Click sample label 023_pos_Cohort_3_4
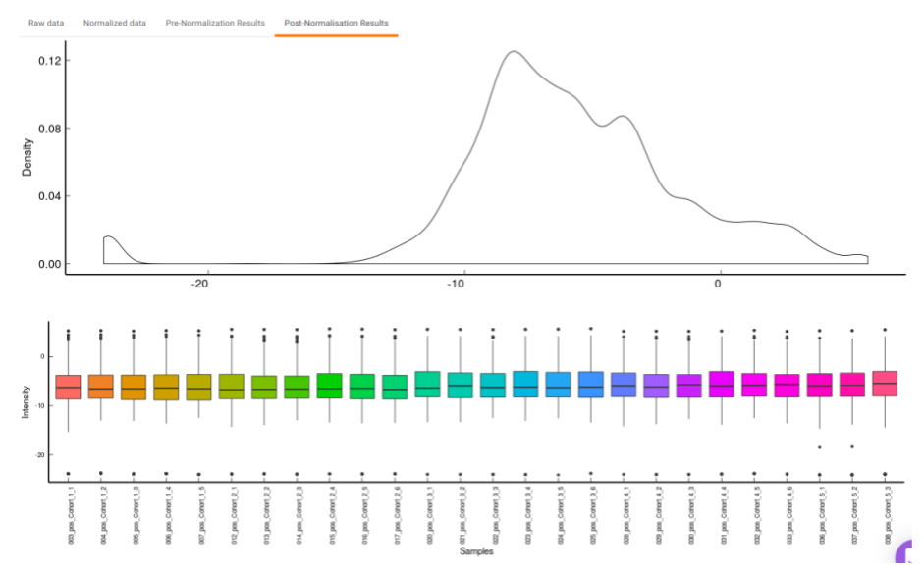The image size is (924, 574). coord(528,516)
